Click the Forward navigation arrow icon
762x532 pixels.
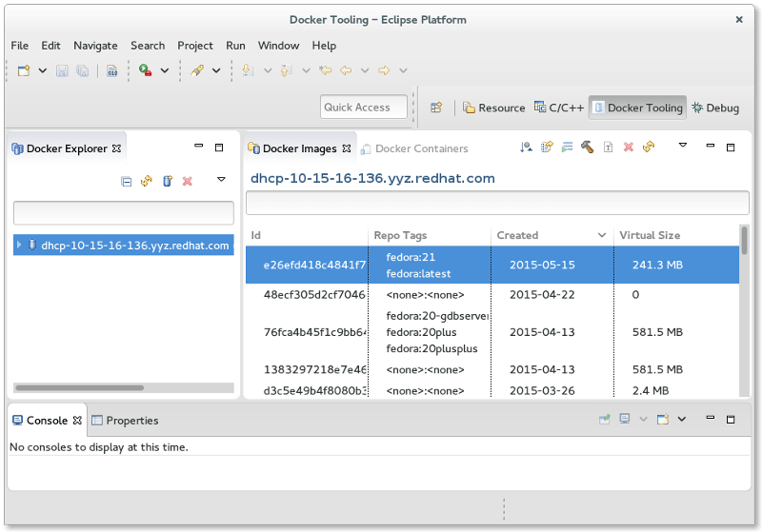tap(384, 70)
